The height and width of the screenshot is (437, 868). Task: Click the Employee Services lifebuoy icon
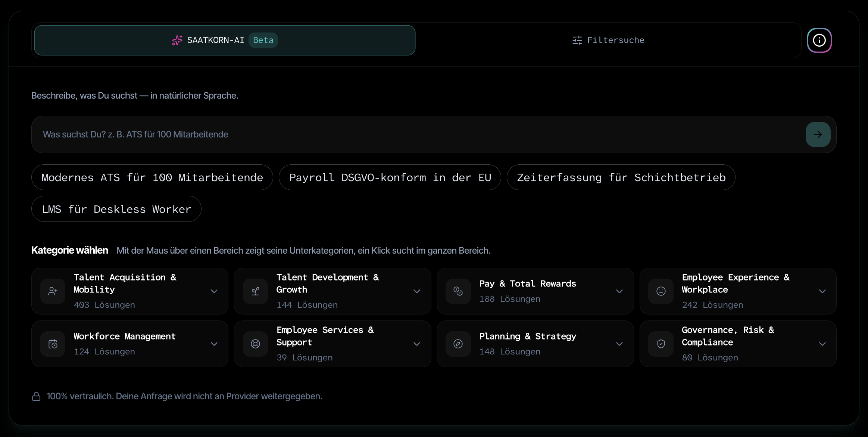[255, 344]
